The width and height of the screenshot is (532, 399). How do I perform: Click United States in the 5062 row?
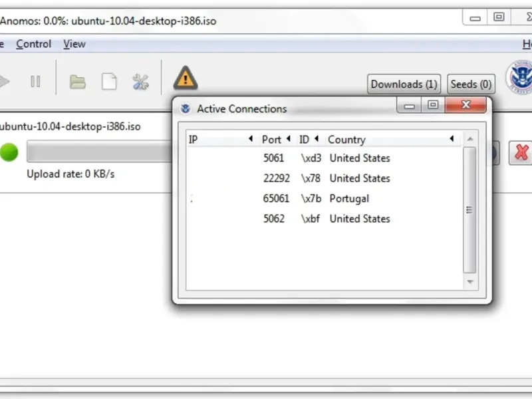click(360, 219)
